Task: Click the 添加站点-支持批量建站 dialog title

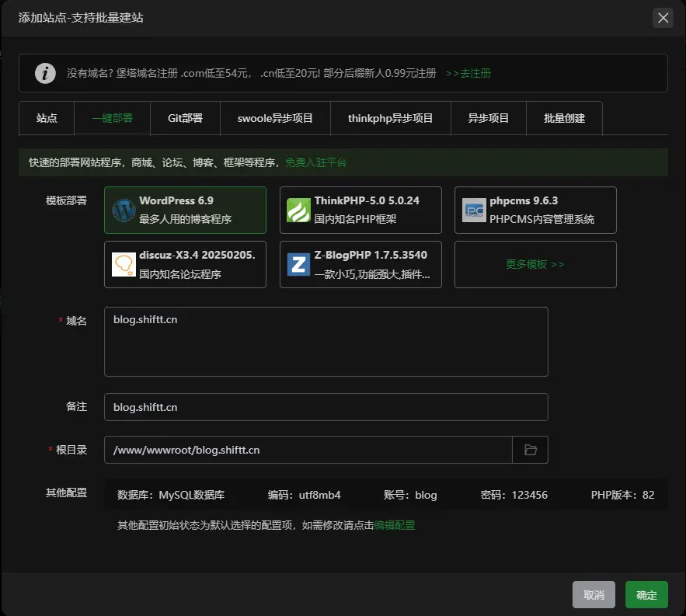Action: [81, 18]
